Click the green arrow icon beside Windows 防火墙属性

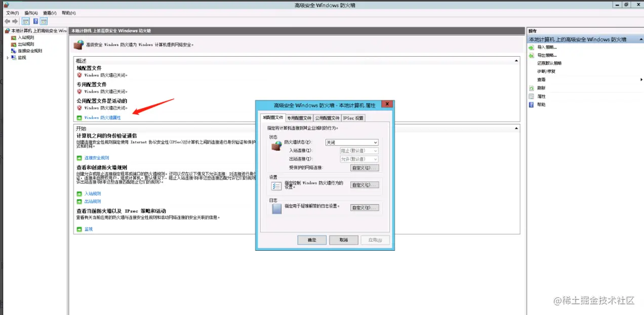[79, 117]
